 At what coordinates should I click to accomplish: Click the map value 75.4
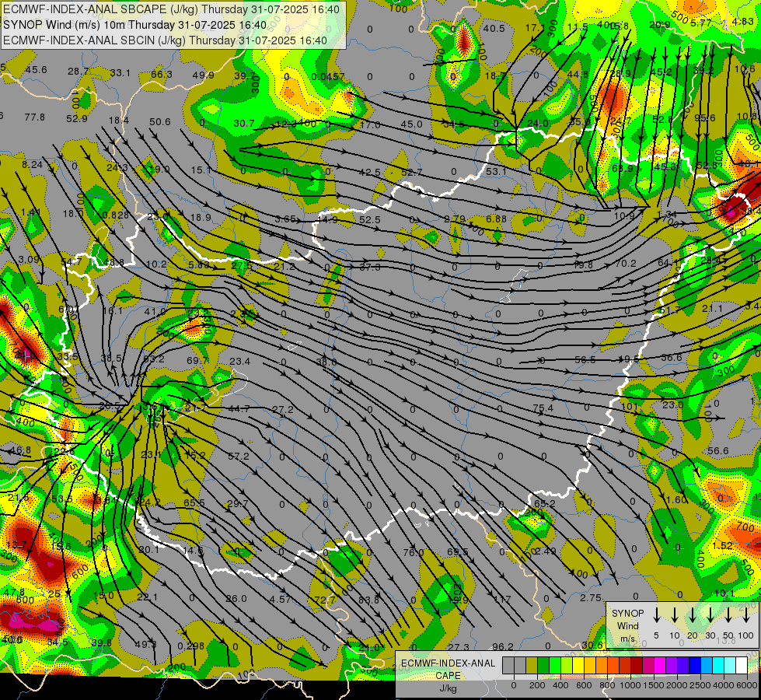[x=543, y=408]
